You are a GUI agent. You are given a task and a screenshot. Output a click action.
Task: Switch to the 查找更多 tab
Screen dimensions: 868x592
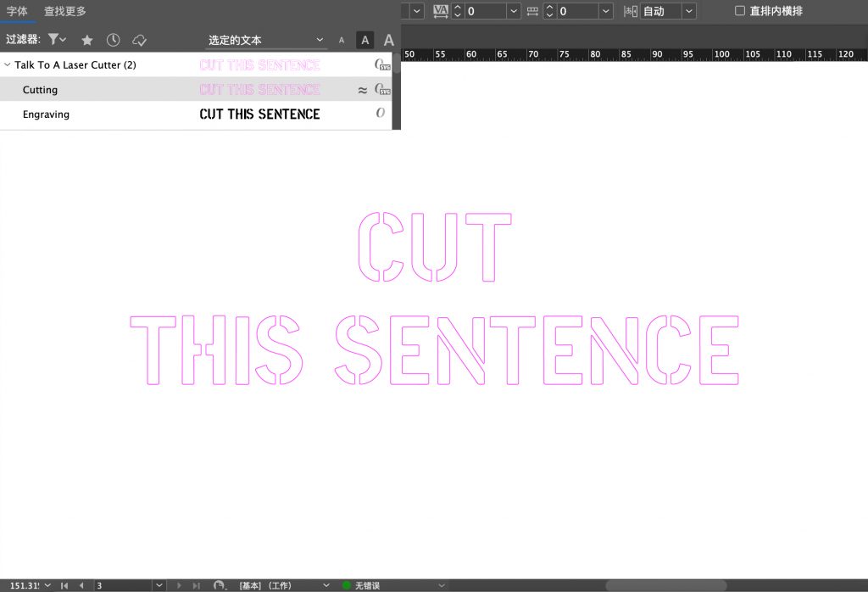click(65, 11)
